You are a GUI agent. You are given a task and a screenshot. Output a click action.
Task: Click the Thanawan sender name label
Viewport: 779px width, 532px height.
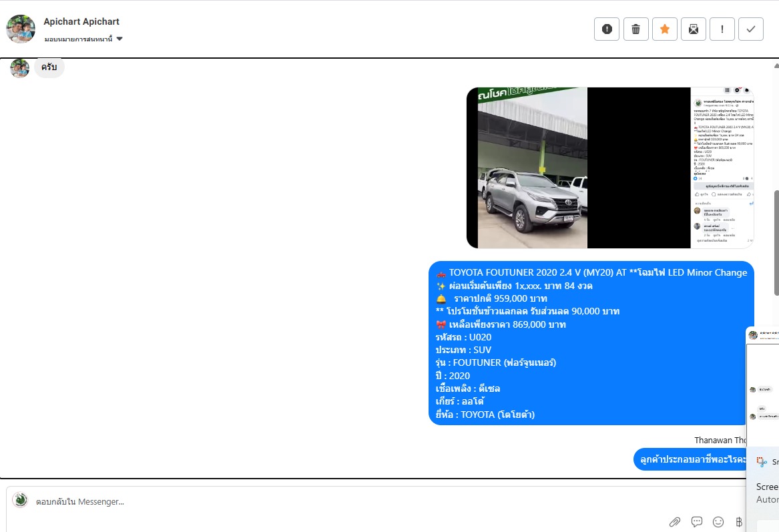click(x=720, y=440)
